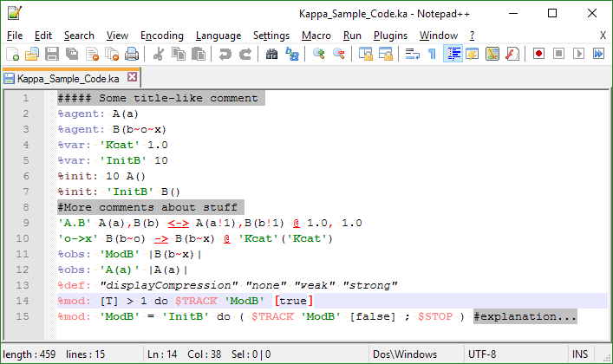This screenshot has width=613, height=364.
Task: Copy selection to clipboard
Action: point(179,54)
